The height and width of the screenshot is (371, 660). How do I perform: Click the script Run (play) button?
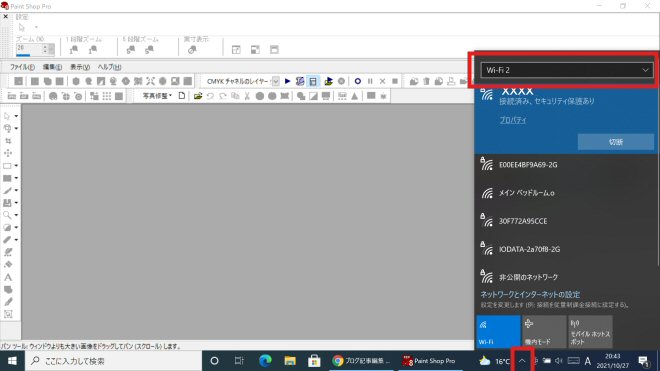[287, 81]
